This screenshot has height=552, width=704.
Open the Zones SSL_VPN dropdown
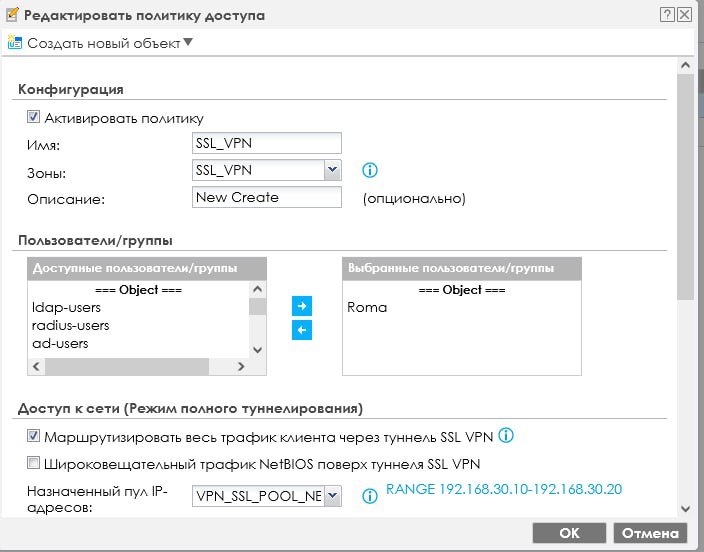click(333, 170)
